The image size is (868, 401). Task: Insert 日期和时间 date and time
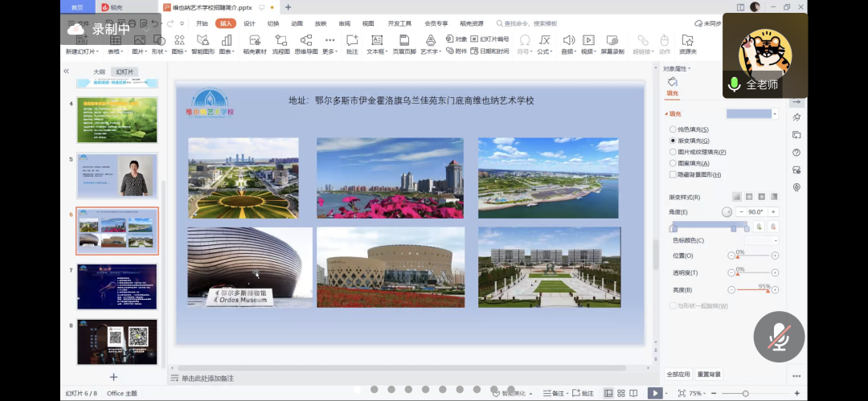[x=490, y=51]
